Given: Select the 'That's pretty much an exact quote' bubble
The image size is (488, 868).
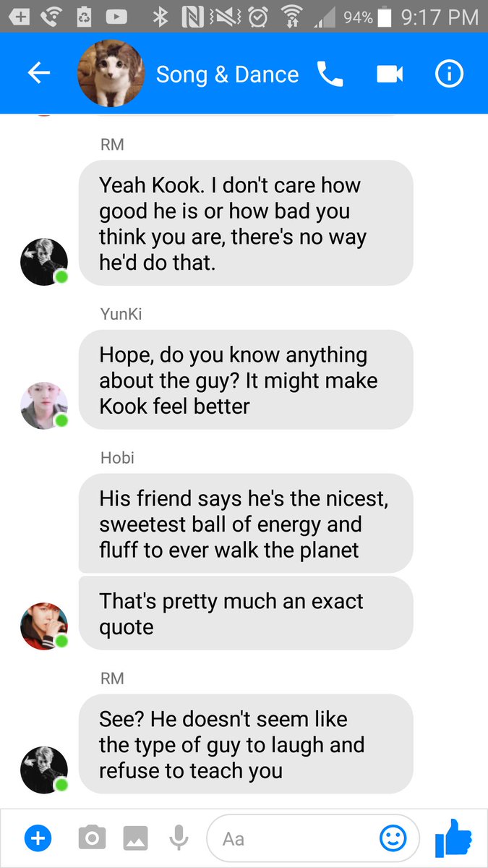Looking at the screenshot, I should pos(245,613).
